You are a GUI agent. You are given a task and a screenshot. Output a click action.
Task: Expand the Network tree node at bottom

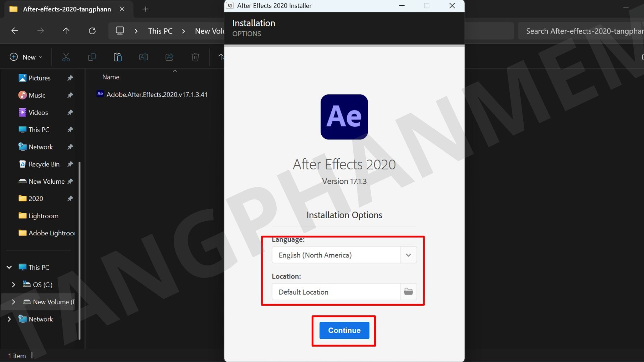click(x=9, y=319)
